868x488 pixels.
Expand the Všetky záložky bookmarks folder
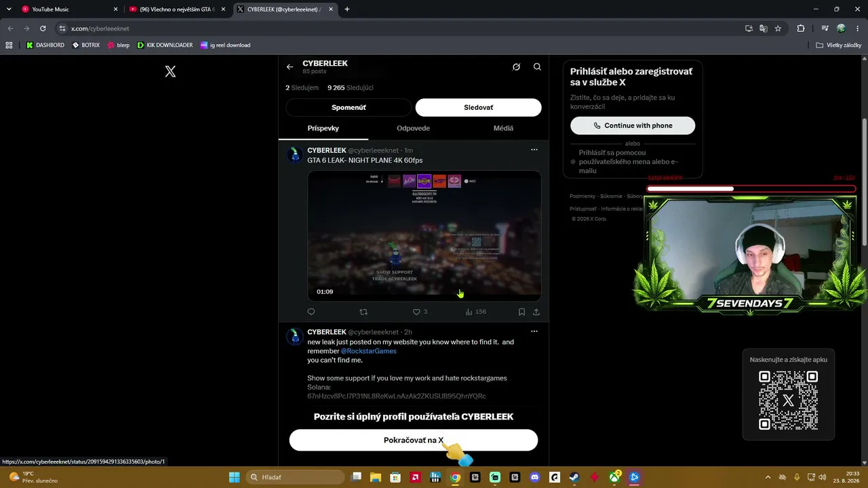(838, 45)
